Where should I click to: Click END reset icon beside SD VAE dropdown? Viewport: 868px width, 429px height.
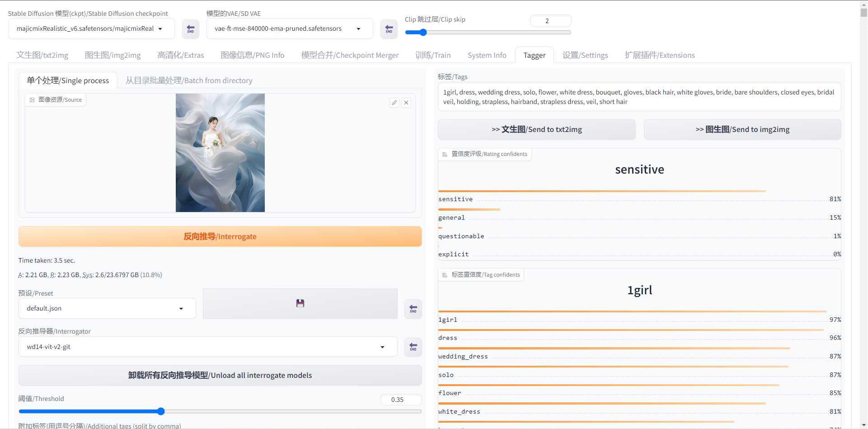389,29
